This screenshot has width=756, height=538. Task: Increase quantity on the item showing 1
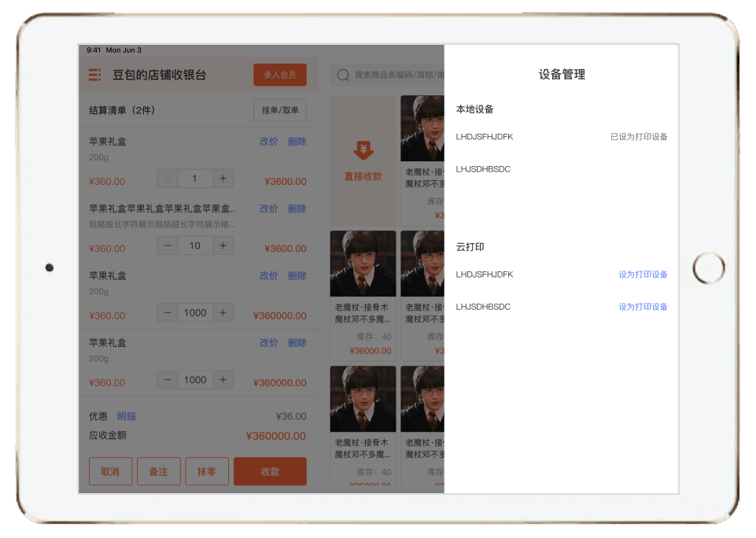[223, 179]
